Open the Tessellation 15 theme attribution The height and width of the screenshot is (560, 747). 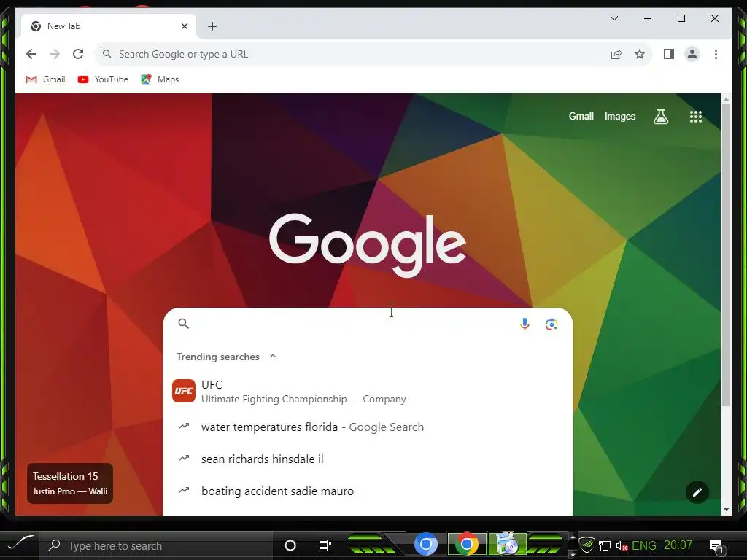[x=70, y=483]
